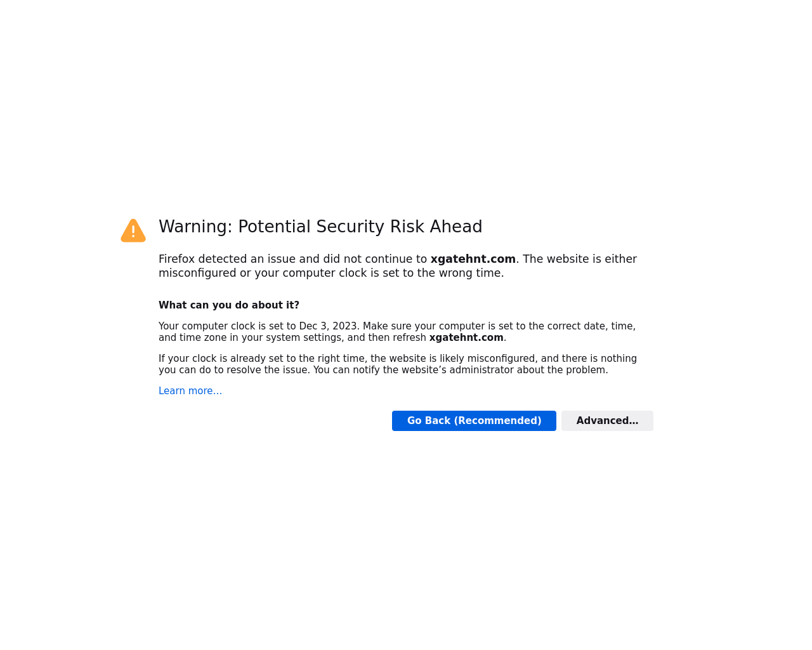Follow the Learn more… link
The width and height of the screenshot is (812, 650).
(x=190, y=391)
